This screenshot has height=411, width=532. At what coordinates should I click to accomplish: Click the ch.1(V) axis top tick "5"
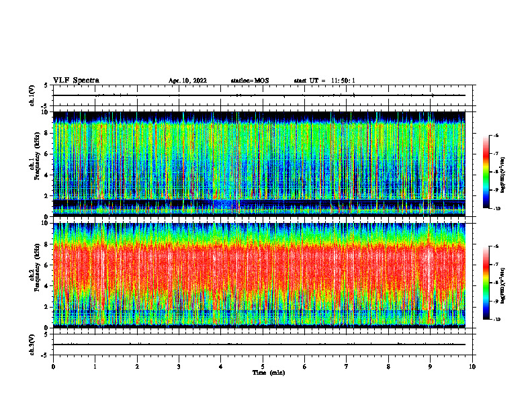pyautogui.click(x=47, y=86)
